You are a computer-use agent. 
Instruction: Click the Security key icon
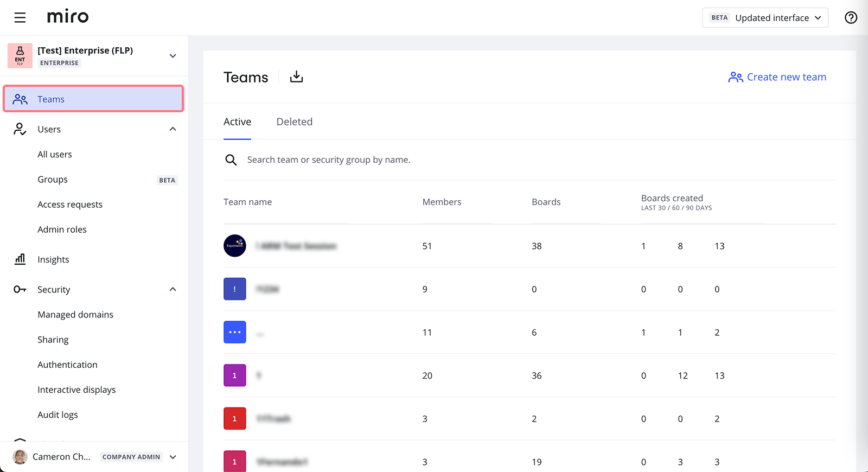click(x=20, y=290)
